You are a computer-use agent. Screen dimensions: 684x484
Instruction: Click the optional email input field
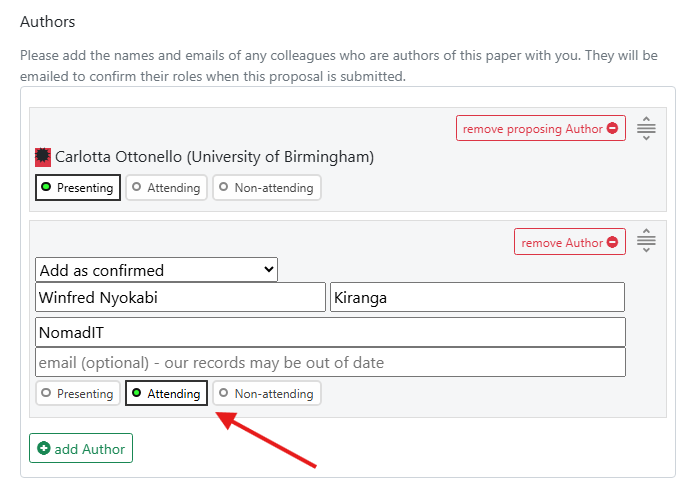(330, 362)
